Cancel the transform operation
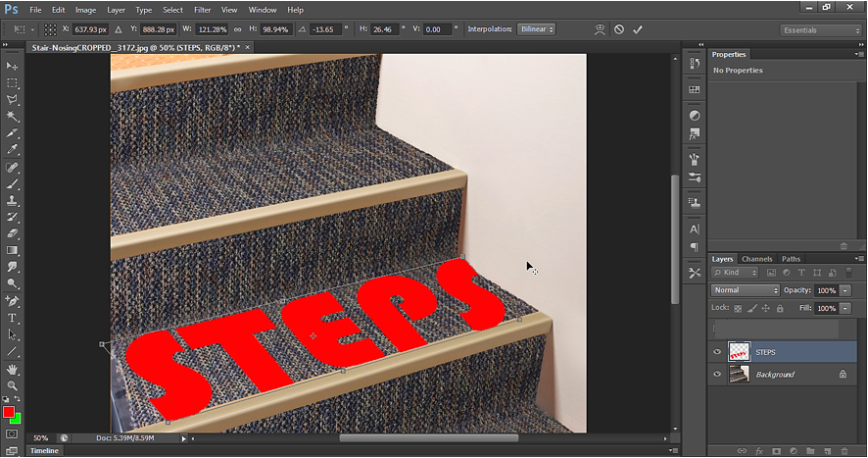This screenshot has width=868, height=458. 619,30
